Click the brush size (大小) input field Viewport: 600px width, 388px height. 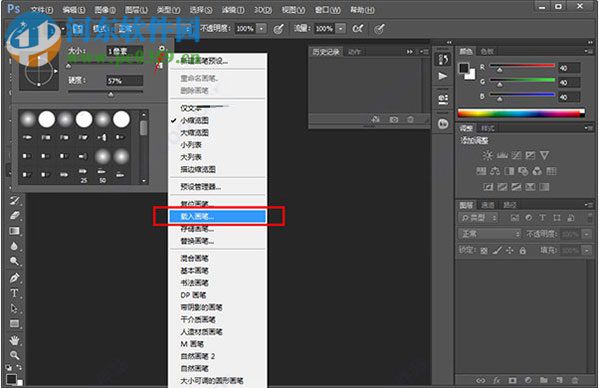(125, 51)
